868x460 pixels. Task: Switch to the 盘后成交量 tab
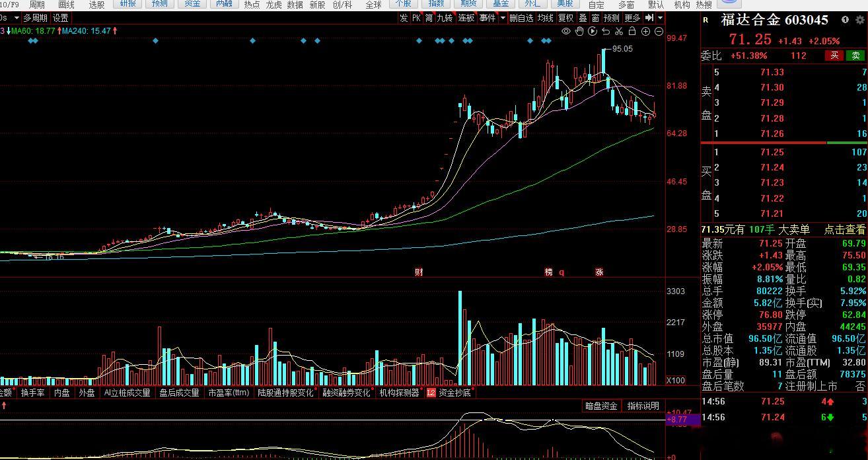179,393
